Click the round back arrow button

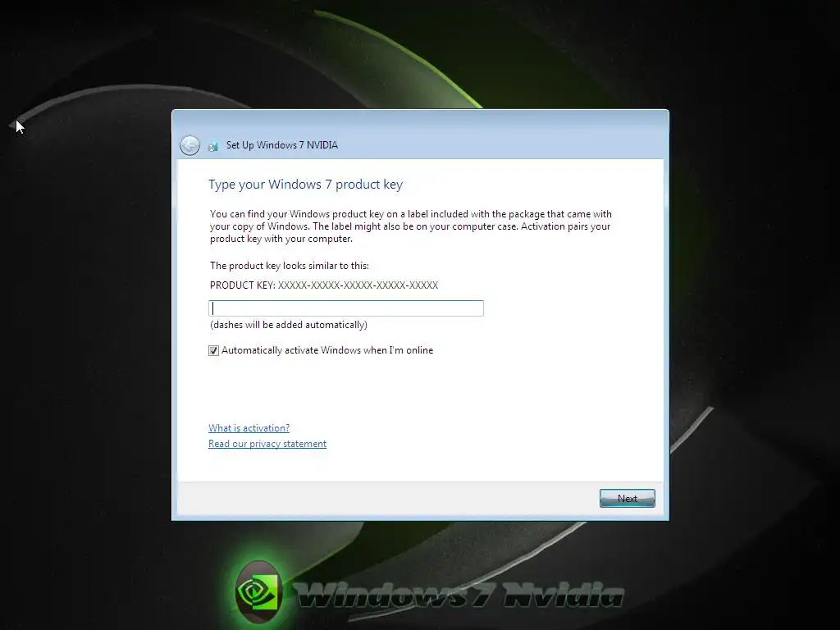pyautogui.click(x=189, y=145)
